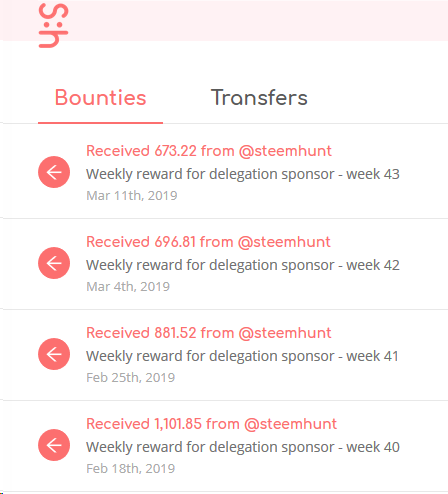Click the Feb 25th, 2019 date

130,378
